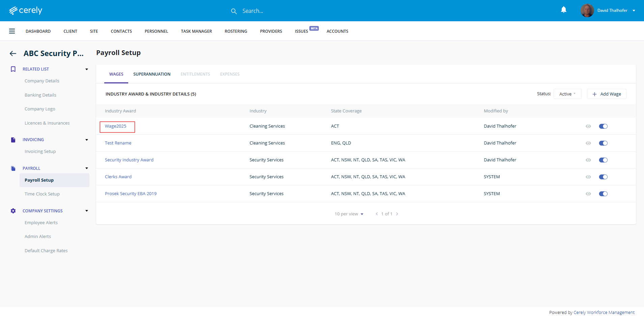The width and height of the screenshot is (644, 316).
Task: Click the back arrow beside ABC Security
Action: 13,53
